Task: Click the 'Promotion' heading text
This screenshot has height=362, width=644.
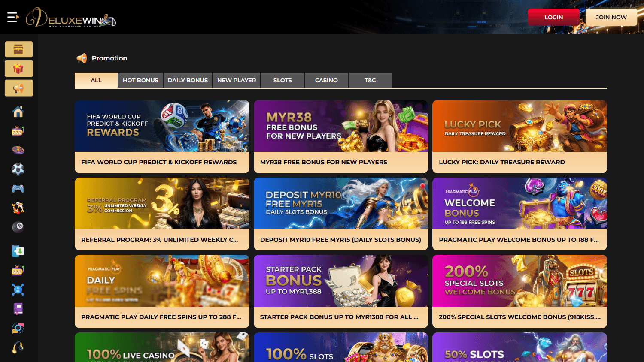Action: click(109, 58)
